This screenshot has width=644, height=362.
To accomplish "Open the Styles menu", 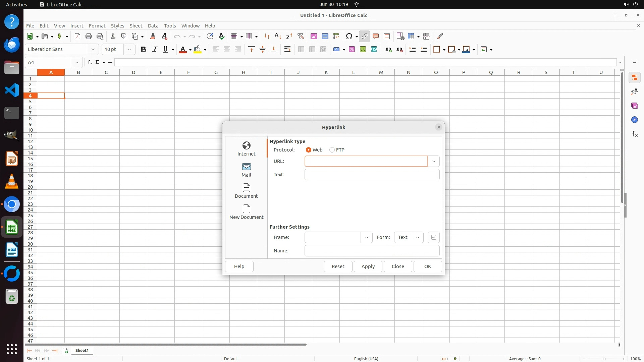I will coord(117,25).
